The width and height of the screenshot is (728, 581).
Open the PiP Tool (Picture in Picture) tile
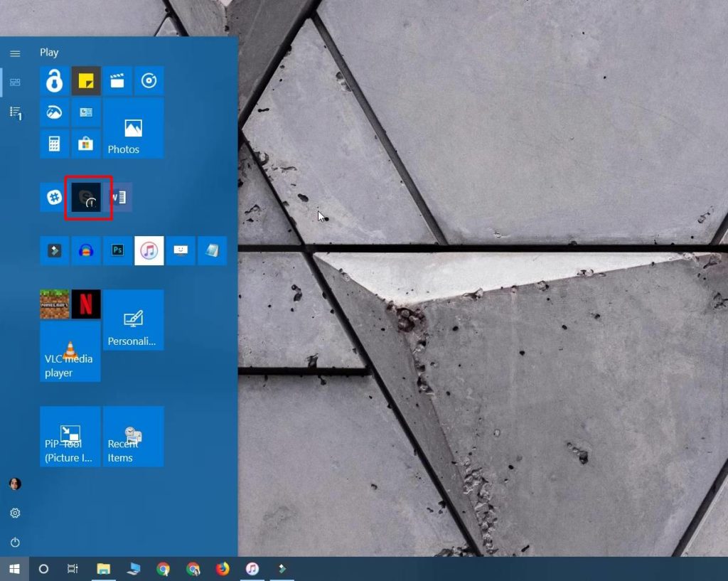click(70, 436)
